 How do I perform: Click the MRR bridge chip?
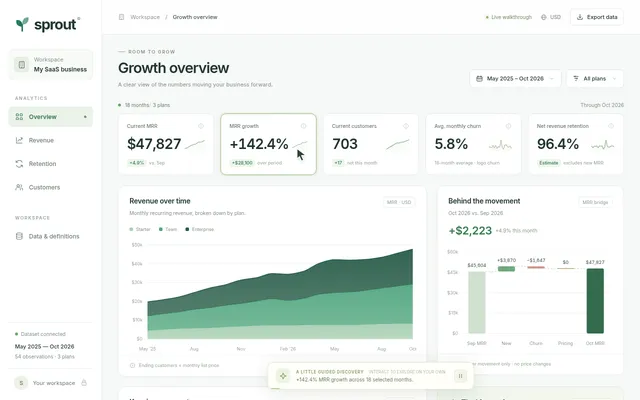595,202
